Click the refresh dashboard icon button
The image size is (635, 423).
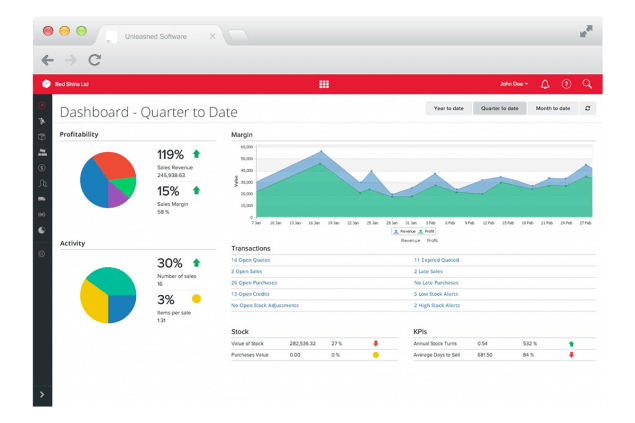pos(587,108)
